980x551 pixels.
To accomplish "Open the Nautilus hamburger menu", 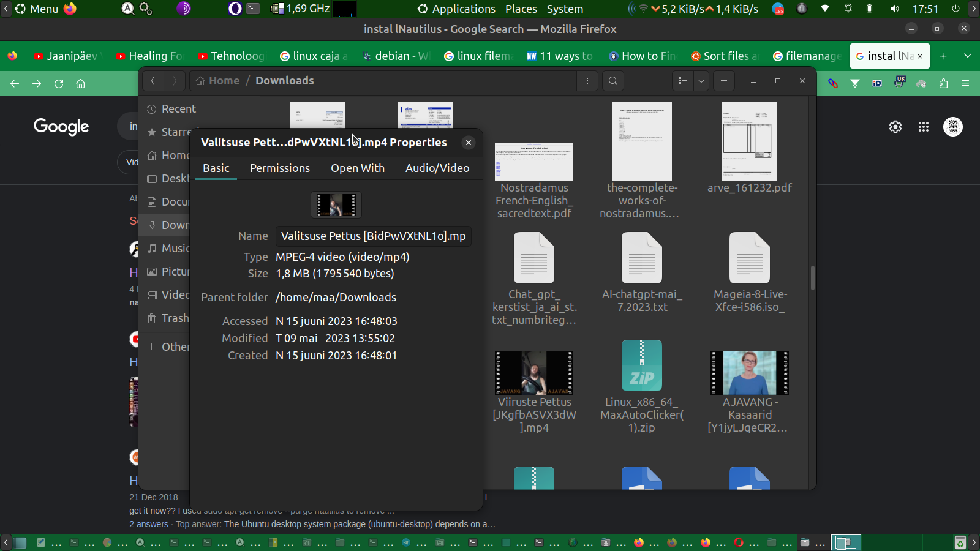I will click(724, 81).
